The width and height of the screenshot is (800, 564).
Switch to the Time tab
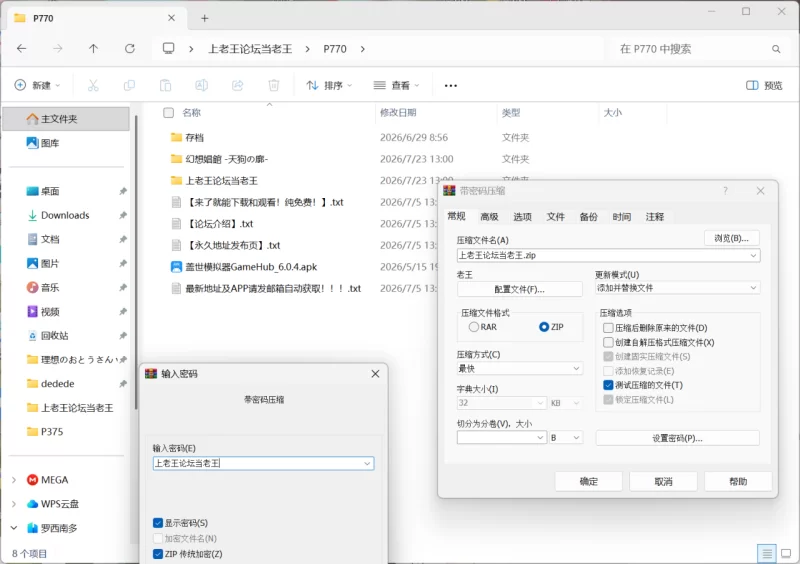click(621, 217)
